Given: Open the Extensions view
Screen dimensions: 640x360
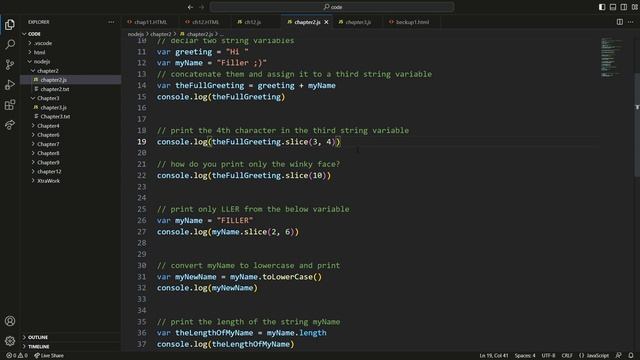Looking at the screenshot, I should tap(10, 105).
